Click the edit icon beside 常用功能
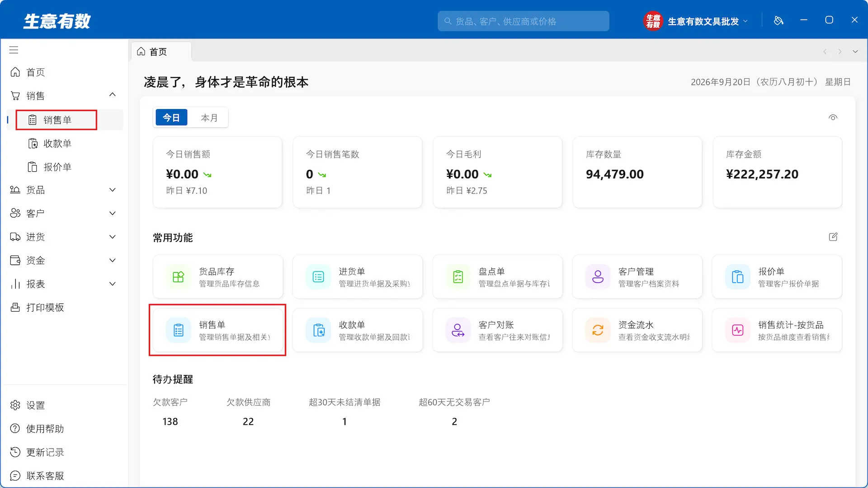This screenshot has height=488, width=868. (833, 237)
